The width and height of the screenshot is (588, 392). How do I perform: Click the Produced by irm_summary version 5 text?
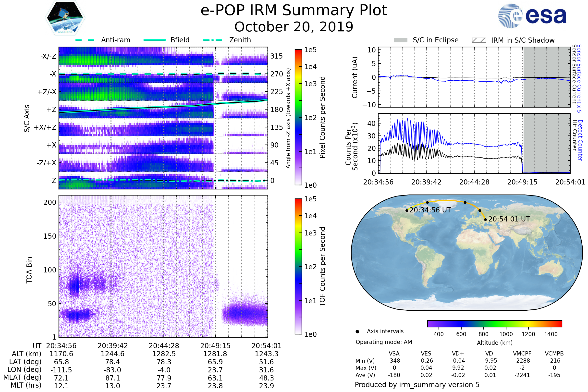[x=417, y=385]
